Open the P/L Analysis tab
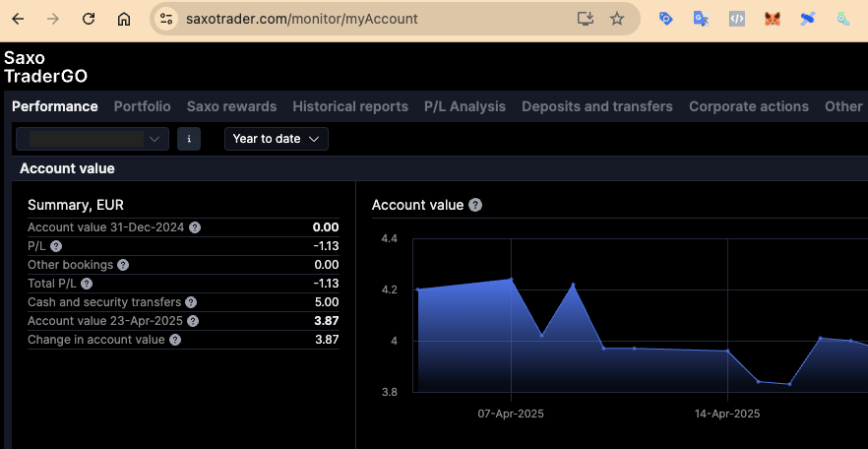This screenshot has width=868, height=449. click(x=465, y=106)
